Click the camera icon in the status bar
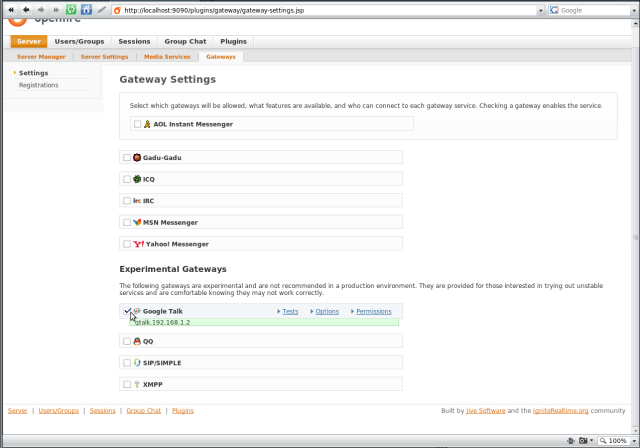 point(583,441)
